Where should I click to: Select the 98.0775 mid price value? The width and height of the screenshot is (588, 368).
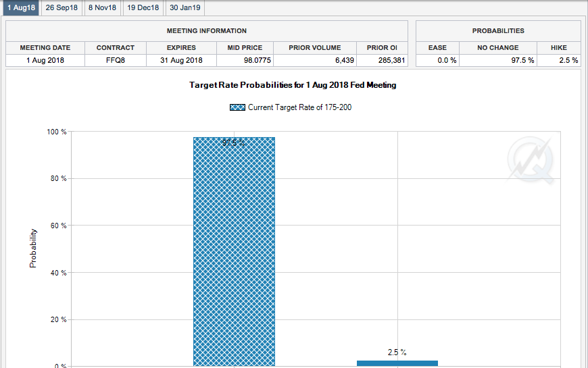click(245, 60)
